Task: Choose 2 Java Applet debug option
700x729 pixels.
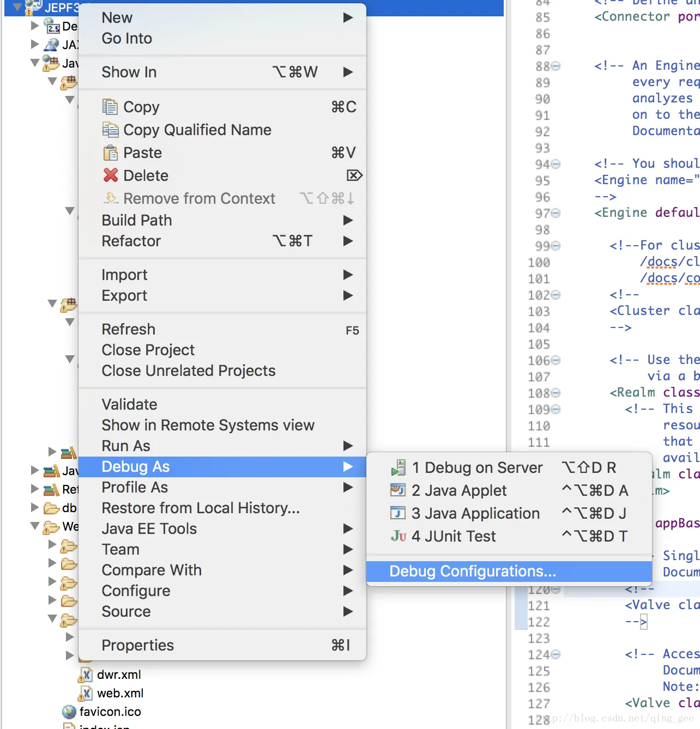Action: 509,490
